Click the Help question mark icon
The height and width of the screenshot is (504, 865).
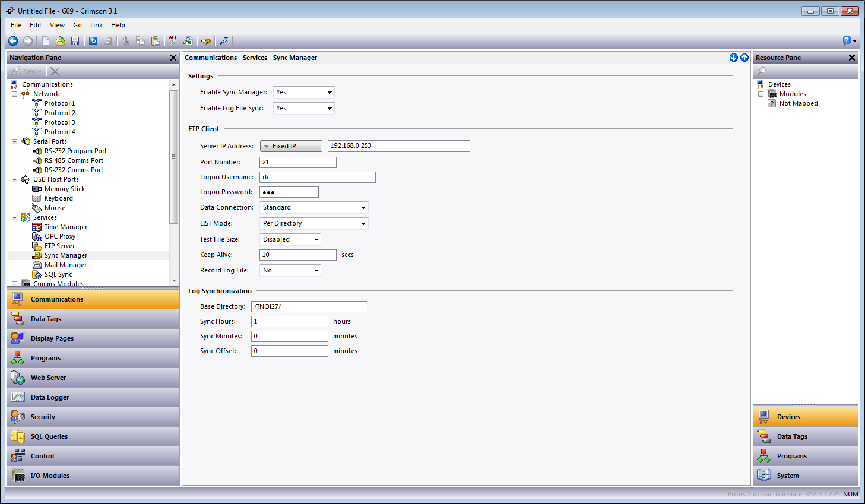tap(847, 41)
